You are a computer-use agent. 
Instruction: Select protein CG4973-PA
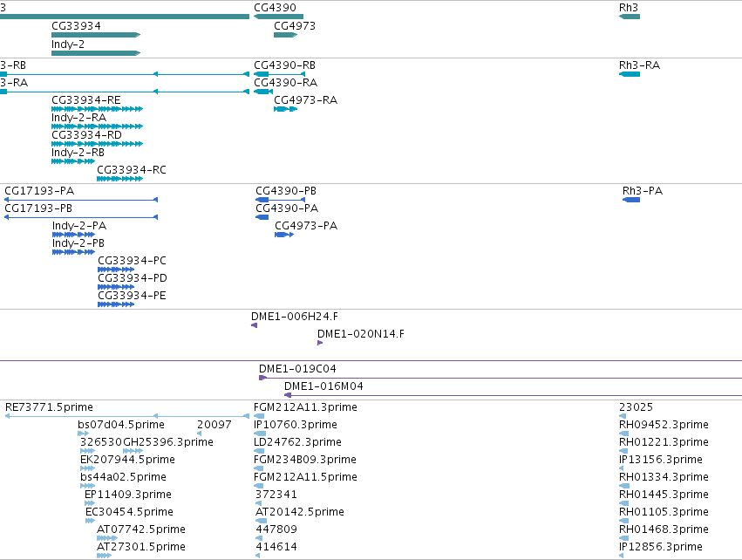(284, 235)
